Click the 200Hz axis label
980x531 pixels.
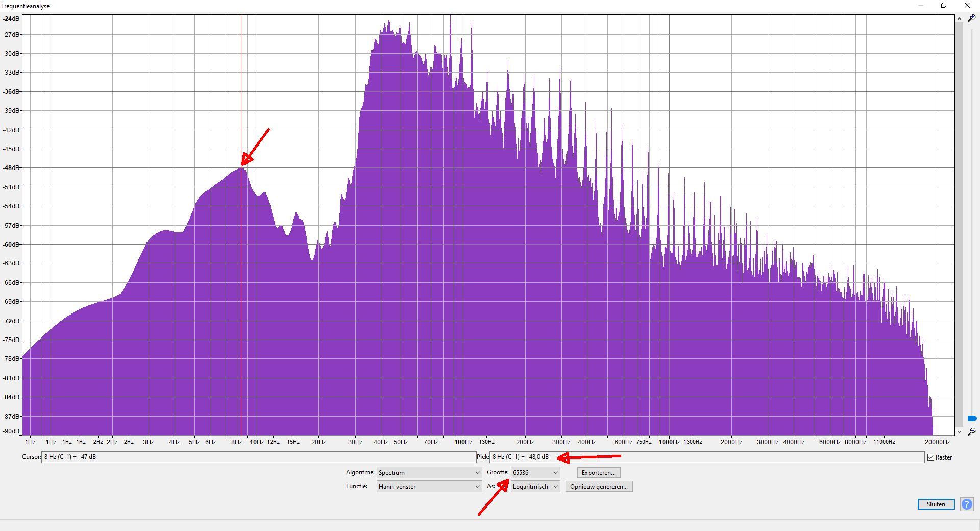click(x=525, y=442)
